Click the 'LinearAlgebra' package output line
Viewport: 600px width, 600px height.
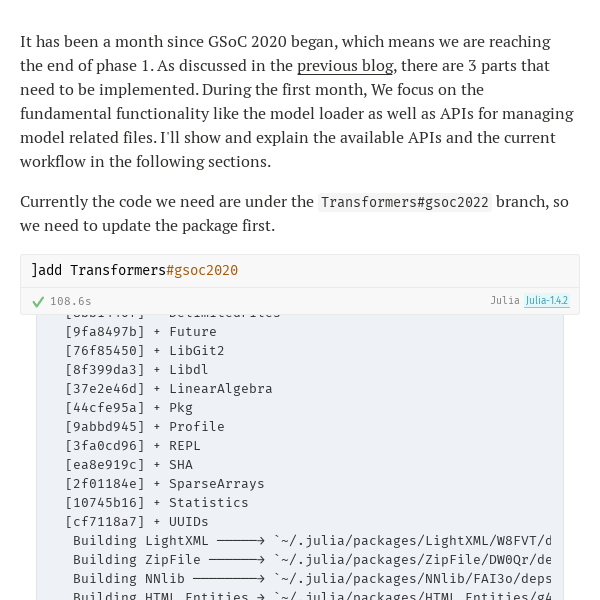click(169, 389)
